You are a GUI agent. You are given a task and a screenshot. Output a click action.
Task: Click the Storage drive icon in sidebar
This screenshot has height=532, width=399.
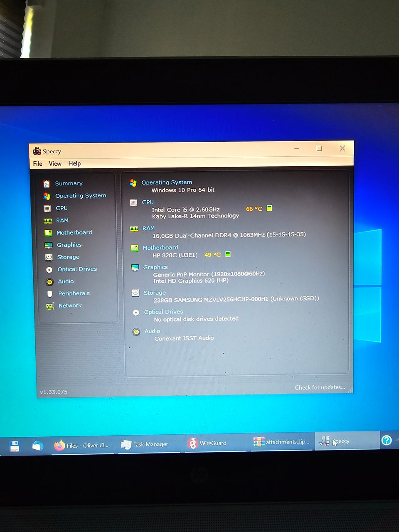[49, 257]
